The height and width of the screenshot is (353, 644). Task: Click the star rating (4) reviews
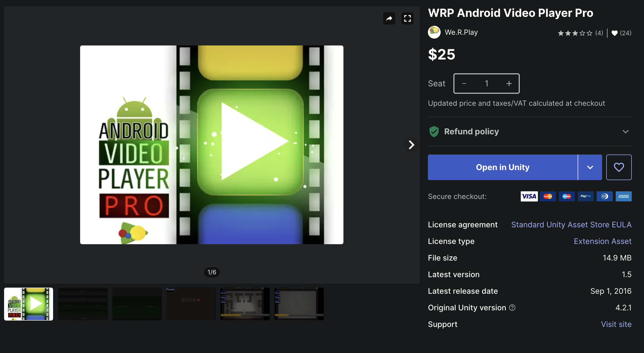pyautogui.click(x=580, y=33)
